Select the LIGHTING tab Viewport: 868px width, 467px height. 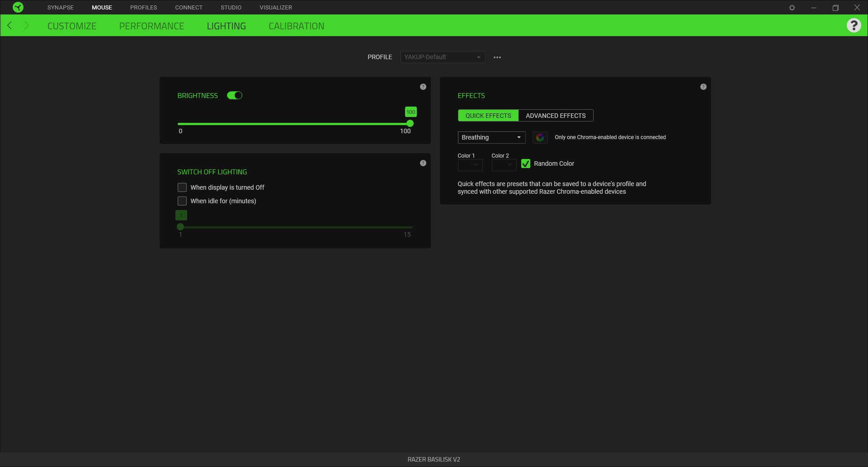click(x=226, y=26)
